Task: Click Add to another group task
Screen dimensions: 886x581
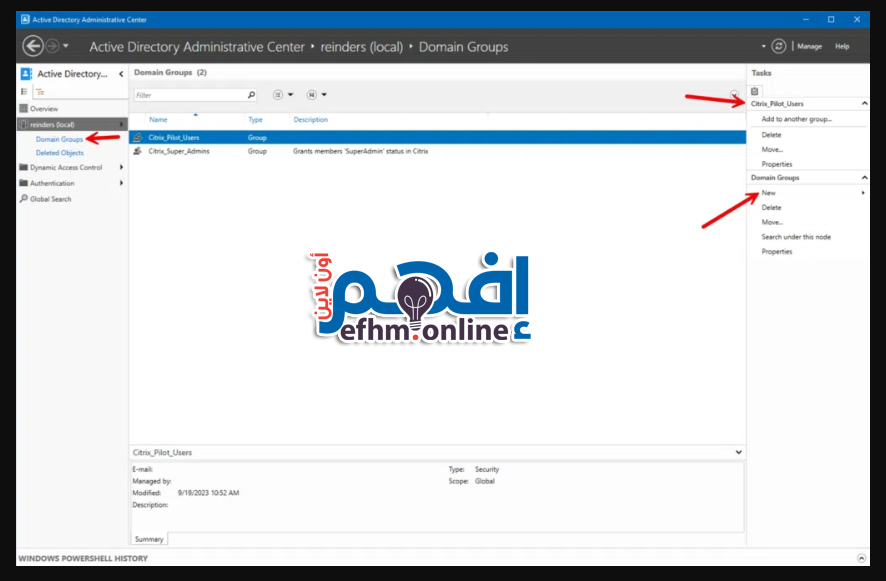Action: tap(796, 119)
